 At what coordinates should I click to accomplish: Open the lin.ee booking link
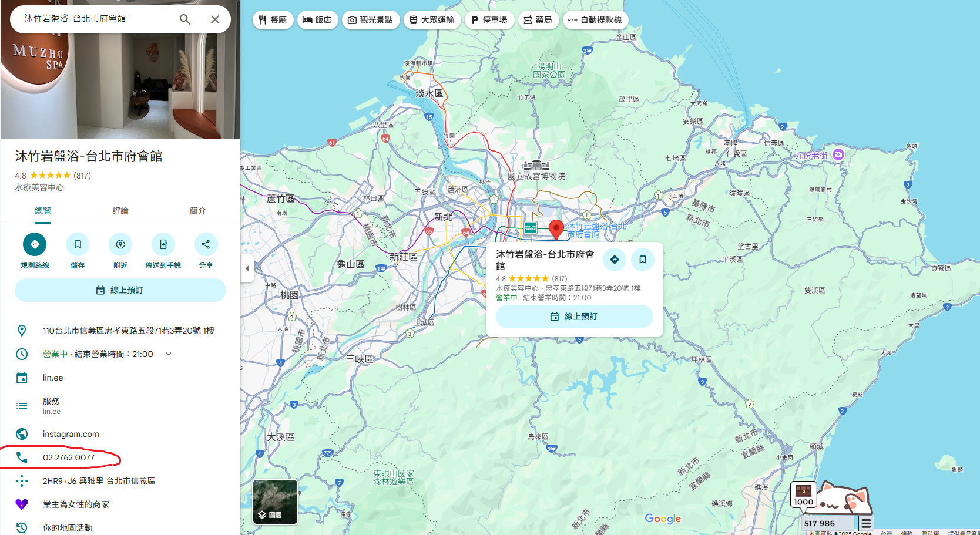(x=53, y=378)
